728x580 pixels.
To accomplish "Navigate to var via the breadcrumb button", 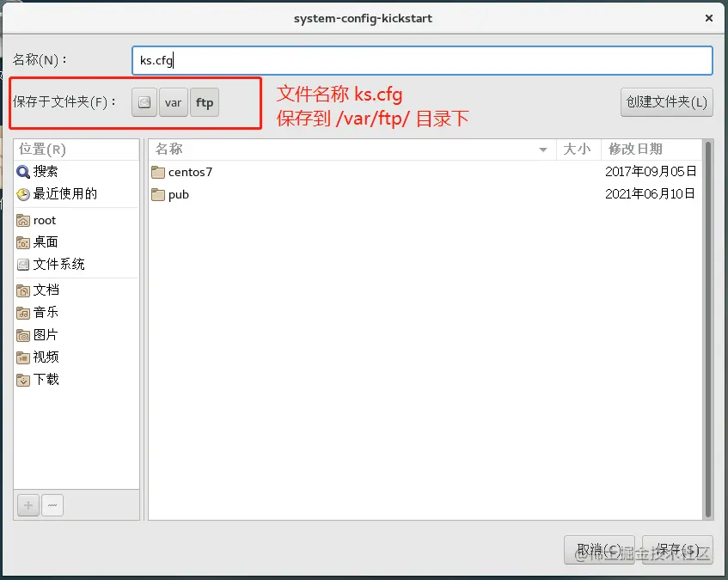I will coord(173,102).
